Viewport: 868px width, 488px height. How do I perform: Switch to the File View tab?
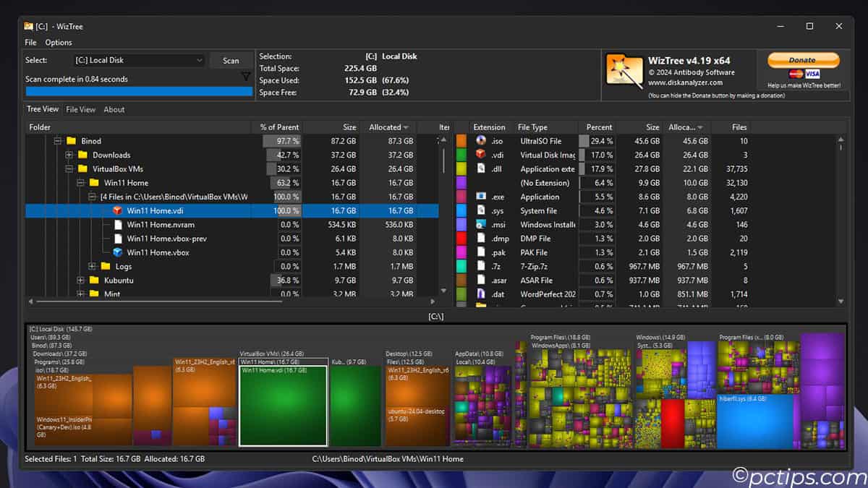pos(80,109)
